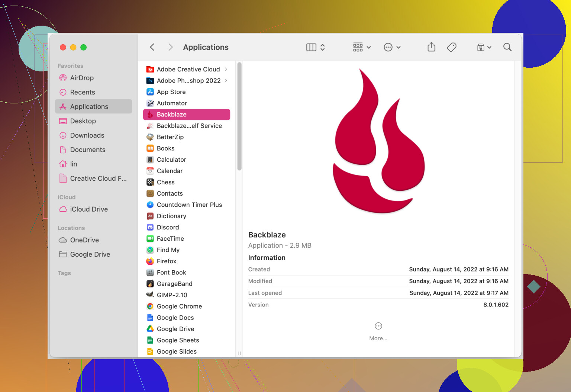Select the Firefox app icon
Image resolution: width=571 pixels, height=392 pixels.
tap(150, 261)
